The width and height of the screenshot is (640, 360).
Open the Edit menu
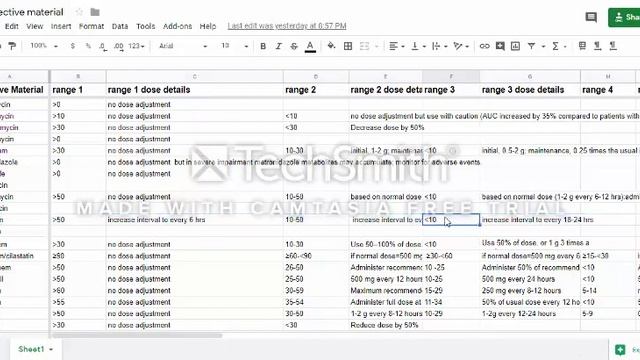coord(11,26)
